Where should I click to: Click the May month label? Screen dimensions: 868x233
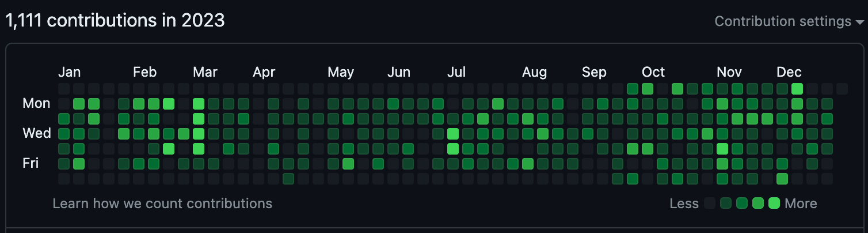click(341, 72)
